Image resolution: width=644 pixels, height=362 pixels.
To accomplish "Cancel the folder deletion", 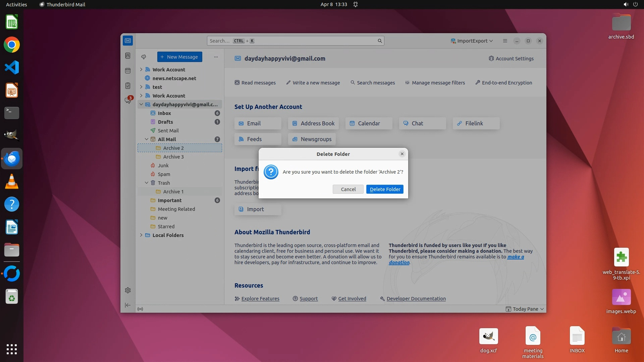I will [348, 189].
